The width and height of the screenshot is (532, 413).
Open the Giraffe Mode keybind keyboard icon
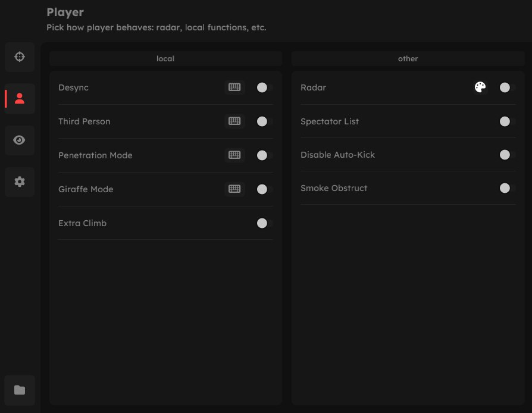(234, 189)
